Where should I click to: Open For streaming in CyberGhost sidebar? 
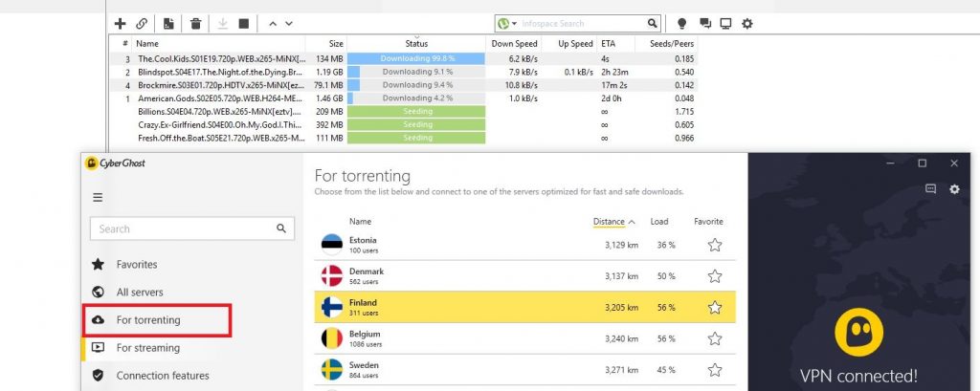[147, 347]
